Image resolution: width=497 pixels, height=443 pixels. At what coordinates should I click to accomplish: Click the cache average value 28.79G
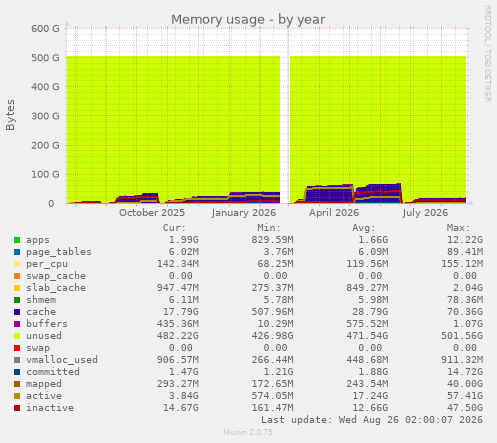click(370, 312)
